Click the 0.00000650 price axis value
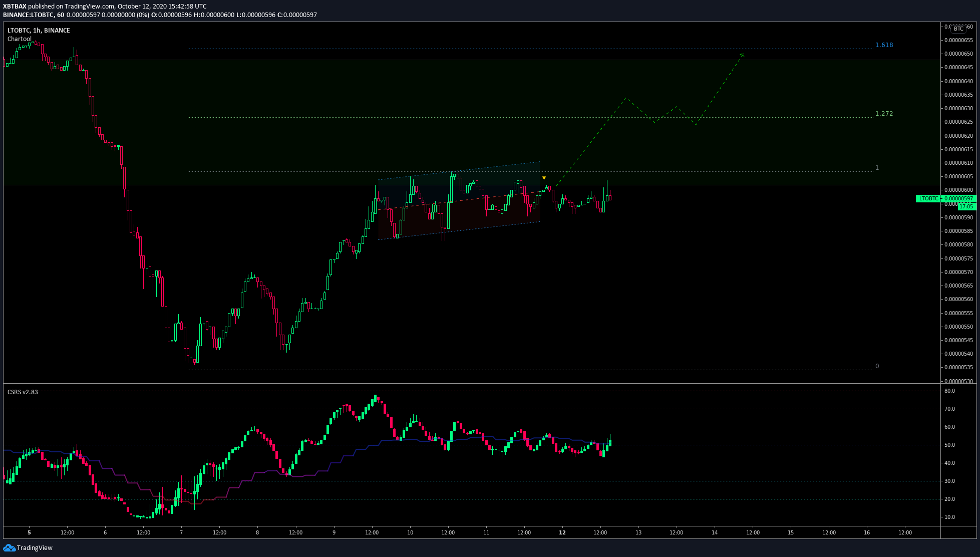This screenshot has width=980, height=557. point(958,54)
